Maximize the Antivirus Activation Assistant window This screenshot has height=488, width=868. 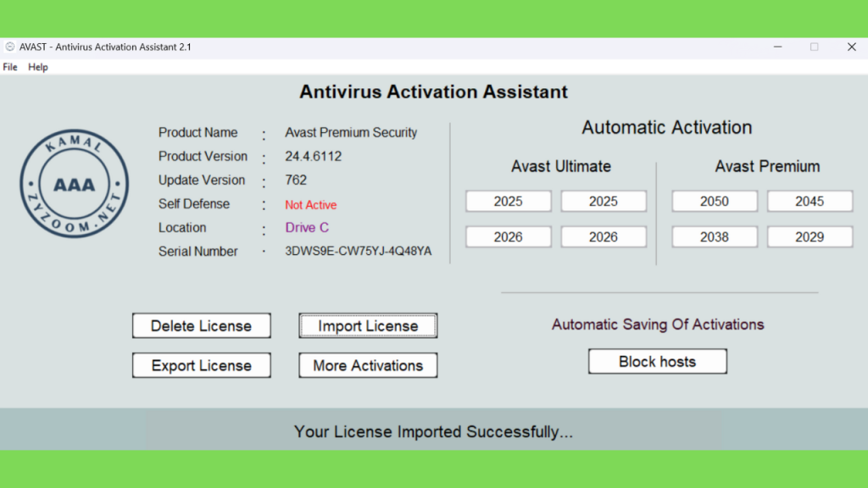(815, 47)
